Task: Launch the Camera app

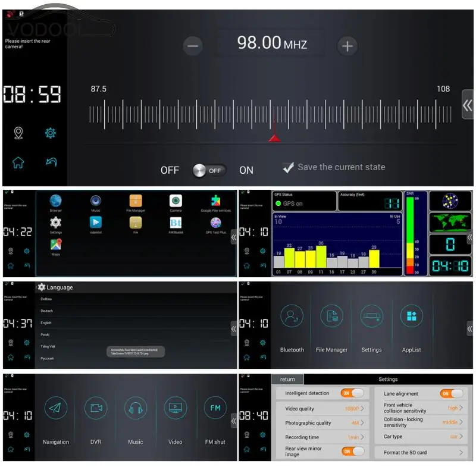Action: pos(176,203)
